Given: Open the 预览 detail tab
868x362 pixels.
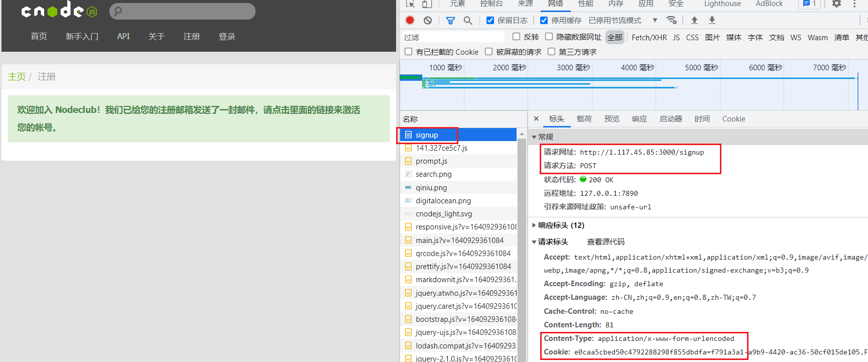Looking at the screenshot, I should 612,119.
